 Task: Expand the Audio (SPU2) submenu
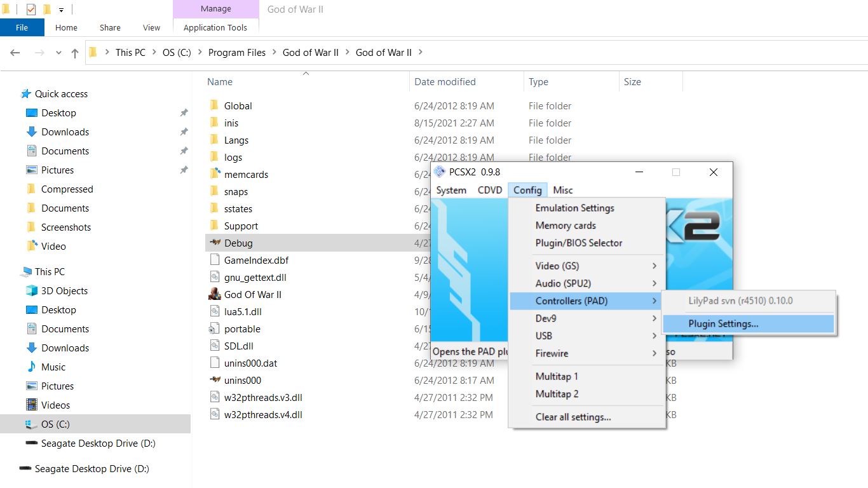pos(654,283)
